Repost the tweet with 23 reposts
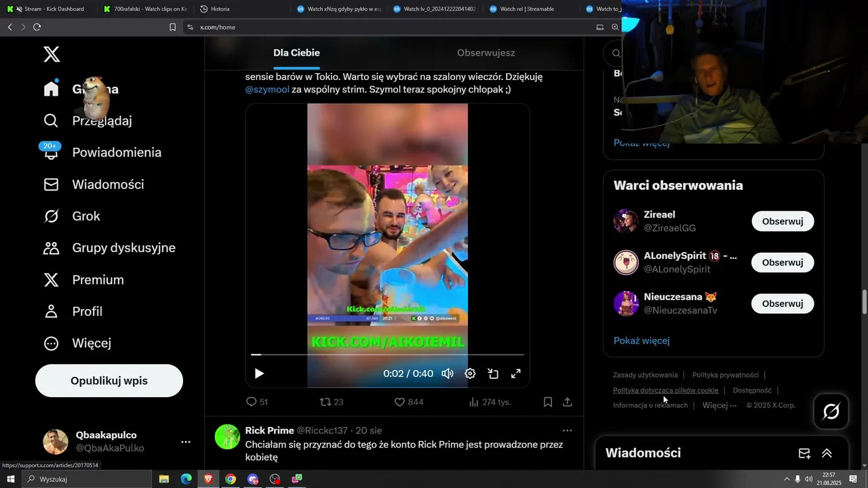The height and width of the screenshot is (488, 868). 332,402
